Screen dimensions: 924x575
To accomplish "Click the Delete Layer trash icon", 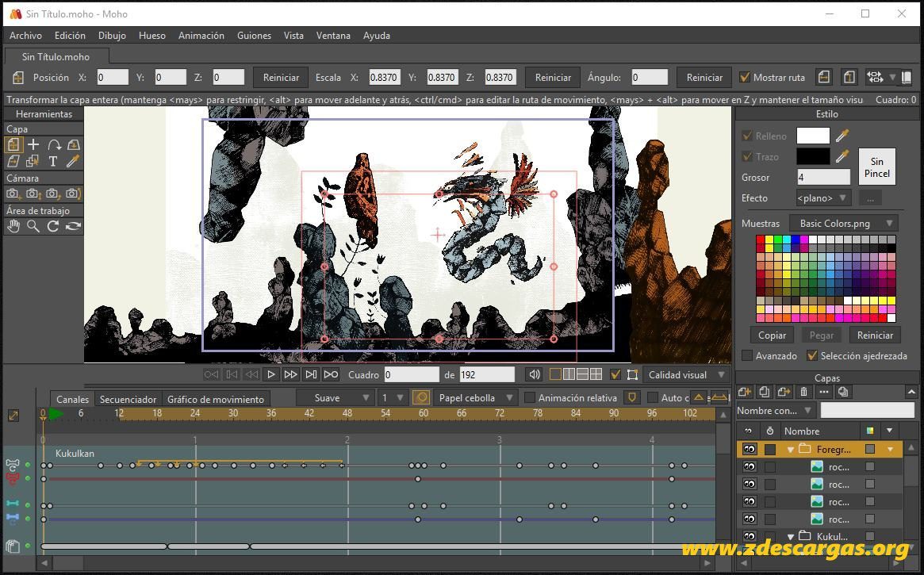I will (803, 392).
